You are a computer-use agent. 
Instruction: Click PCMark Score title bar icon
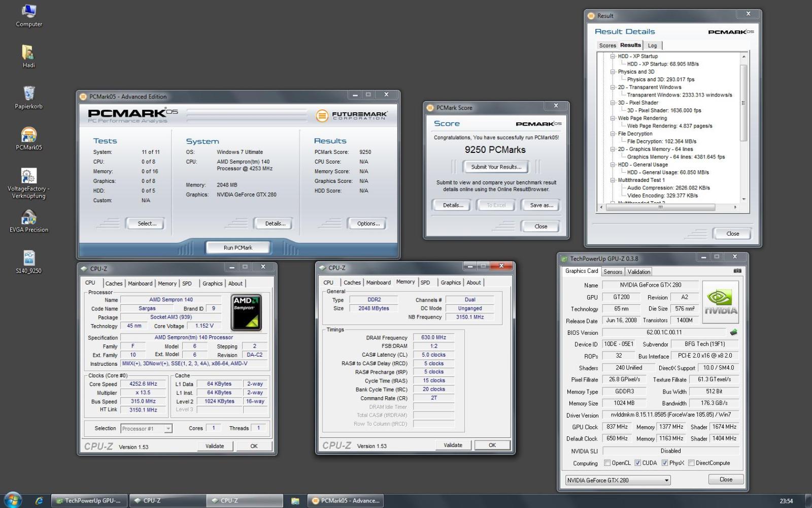click(430, 108)
